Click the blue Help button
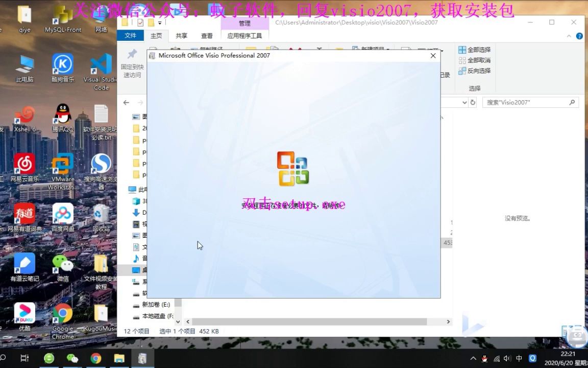Image resolution: width=588 pixels, height=368 pixels. (580, 36)
